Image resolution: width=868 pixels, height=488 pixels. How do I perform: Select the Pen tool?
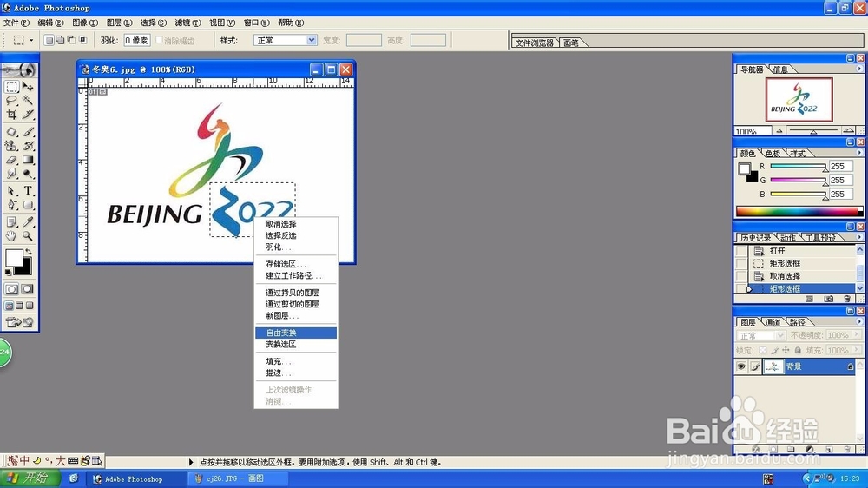11,205
